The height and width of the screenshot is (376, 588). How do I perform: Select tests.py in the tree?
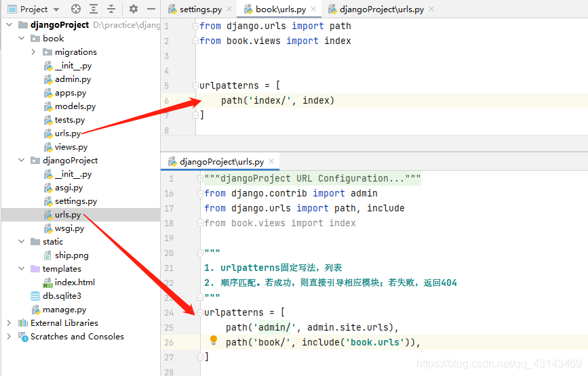tap(70, 120)
